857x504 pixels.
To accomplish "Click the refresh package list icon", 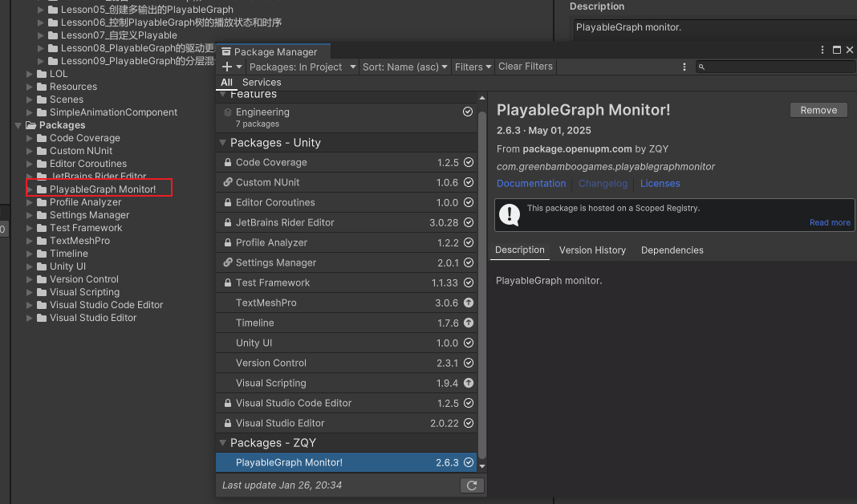I will [472, 486].
